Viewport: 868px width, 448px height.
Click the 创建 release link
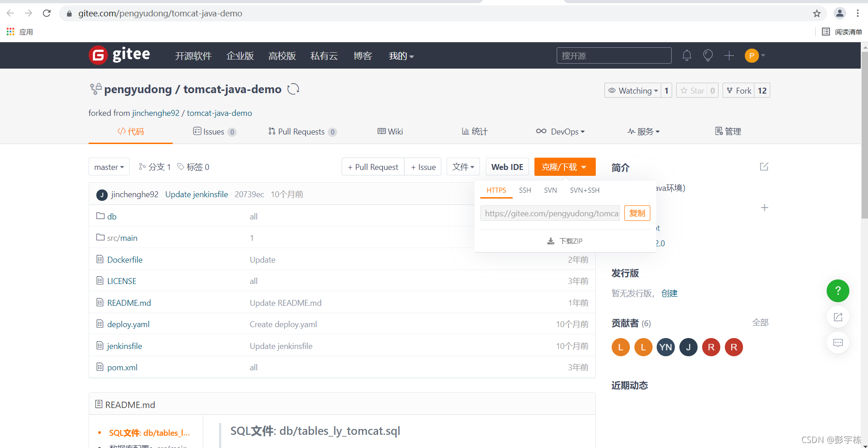click(669, 293)
